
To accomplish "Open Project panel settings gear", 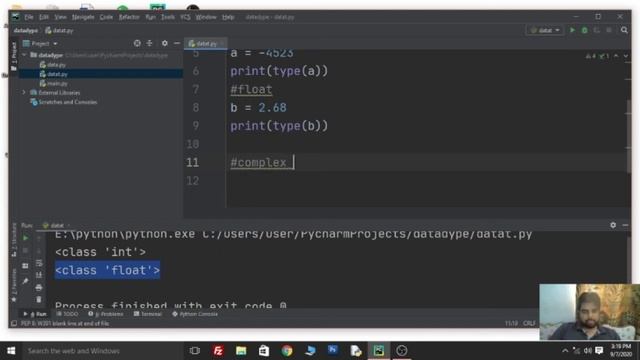I will tap(164, 43).
